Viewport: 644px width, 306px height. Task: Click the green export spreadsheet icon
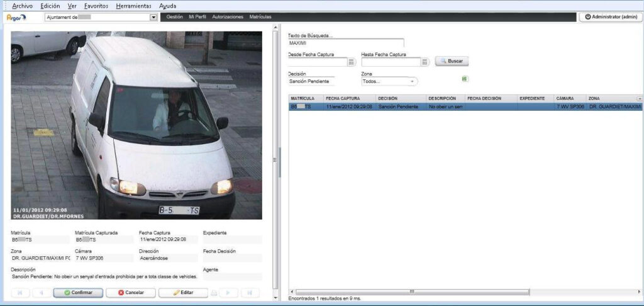tap(465, 79)
